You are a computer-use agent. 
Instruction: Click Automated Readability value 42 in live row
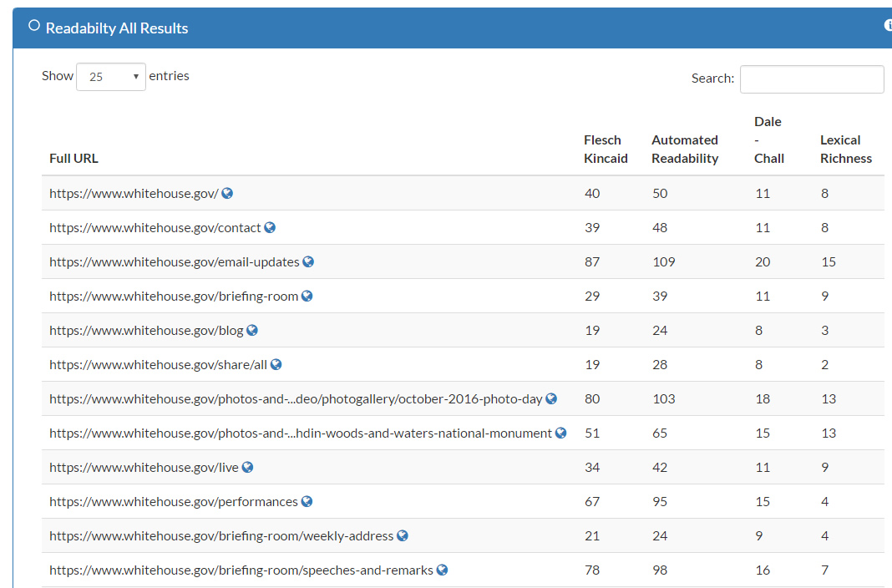coord(660,467)
